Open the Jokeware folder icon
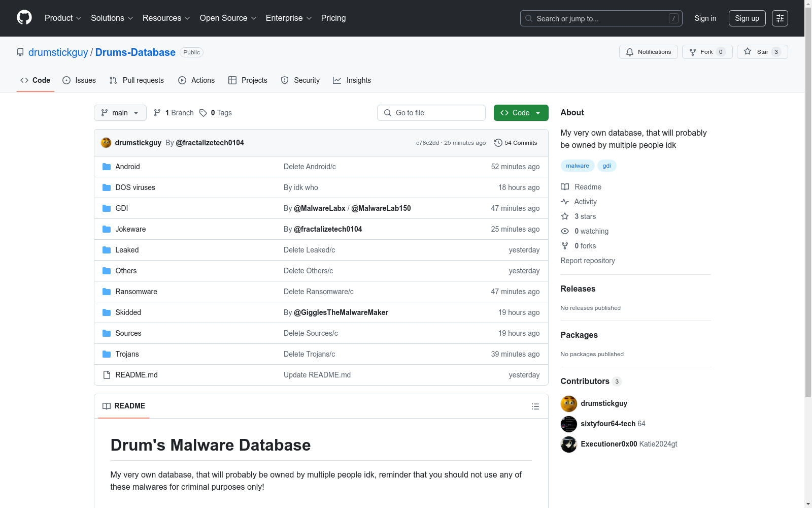This screenshot has width=812, height=508. (107, 229)
